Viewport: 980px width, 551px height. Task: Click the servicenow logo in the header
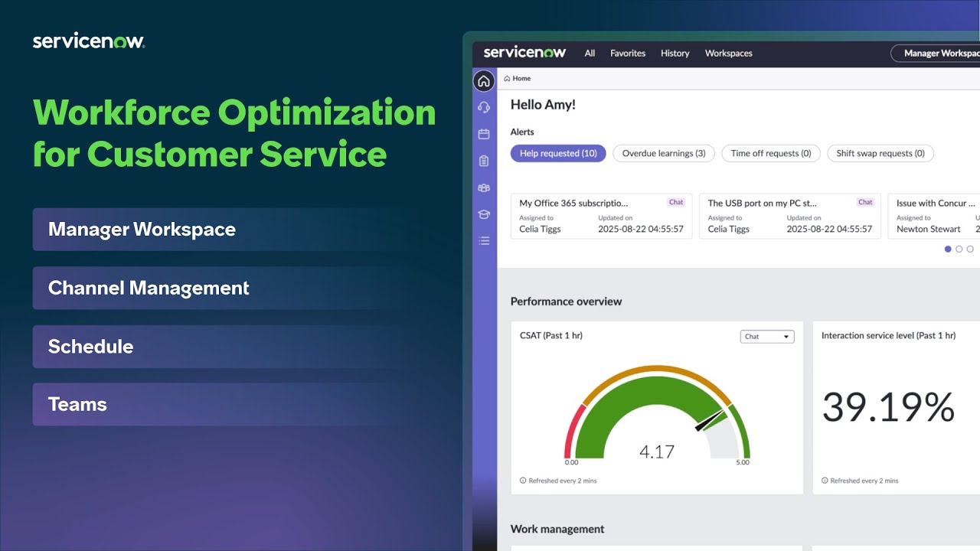524,53
